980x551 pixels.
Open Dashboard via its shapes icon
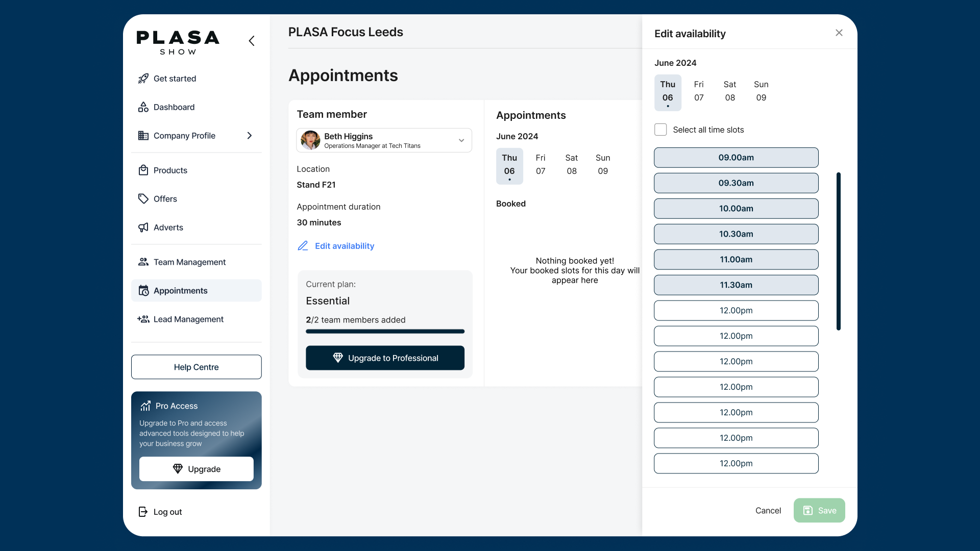(143, 107)
